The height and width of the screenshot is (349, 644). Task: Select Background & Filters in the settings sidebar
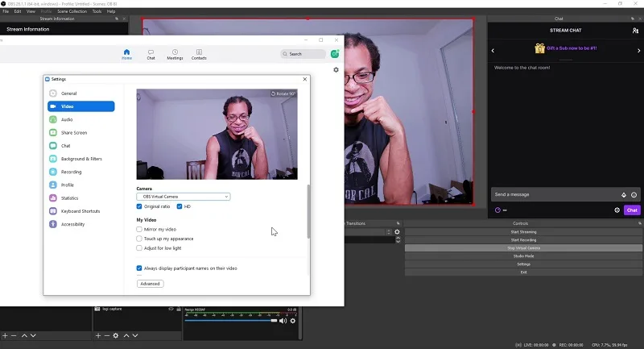click(81, 159)
